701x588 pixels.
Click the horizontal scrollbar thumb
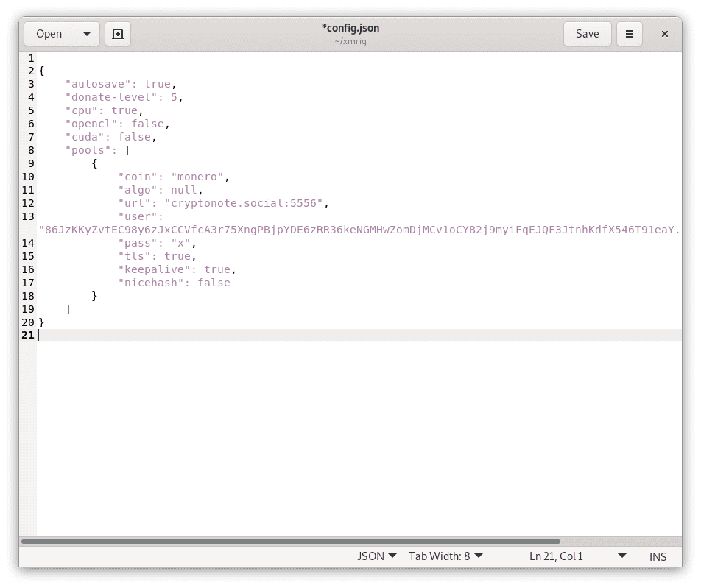291,542
